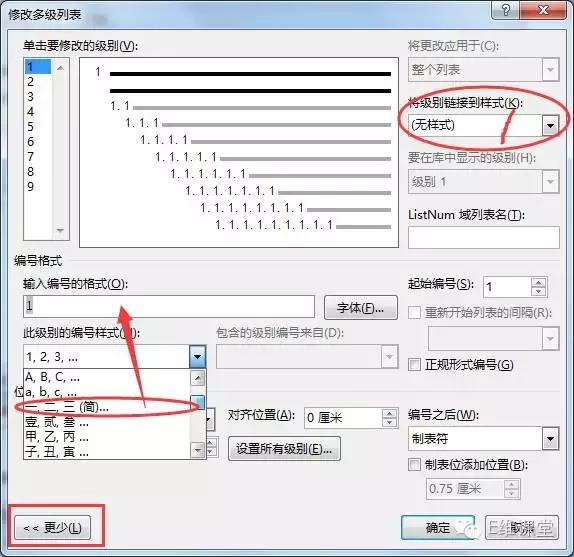Click the 对齐位置 value field
This screenshot has height=557, width=574.
343,418
